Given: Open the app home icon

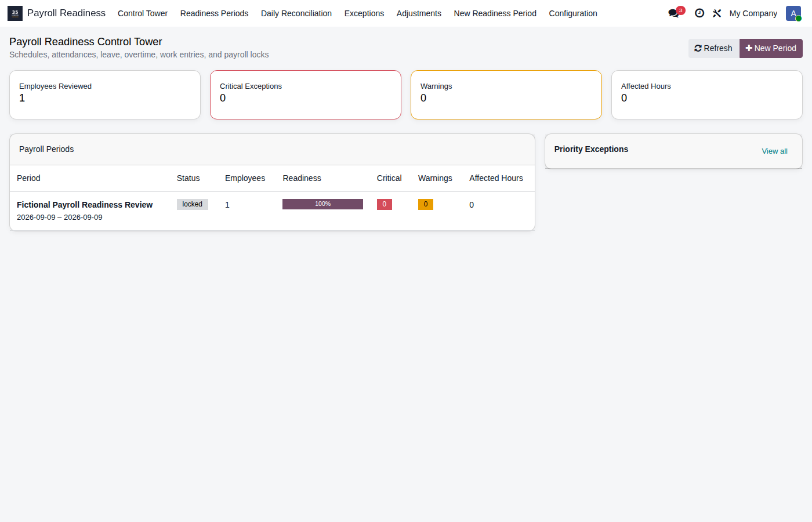Looking at the screenshot, I should 15,13.
